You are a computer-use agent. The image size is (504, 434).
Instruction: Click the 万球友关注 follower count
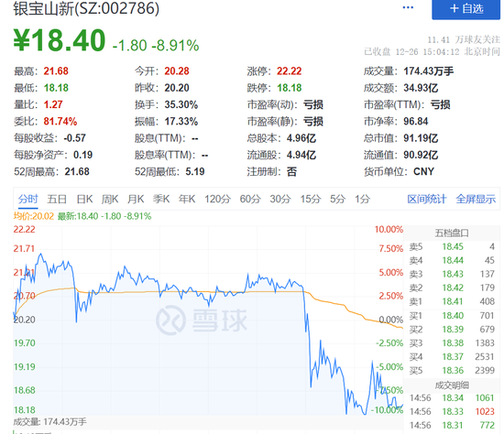[464, 40]
